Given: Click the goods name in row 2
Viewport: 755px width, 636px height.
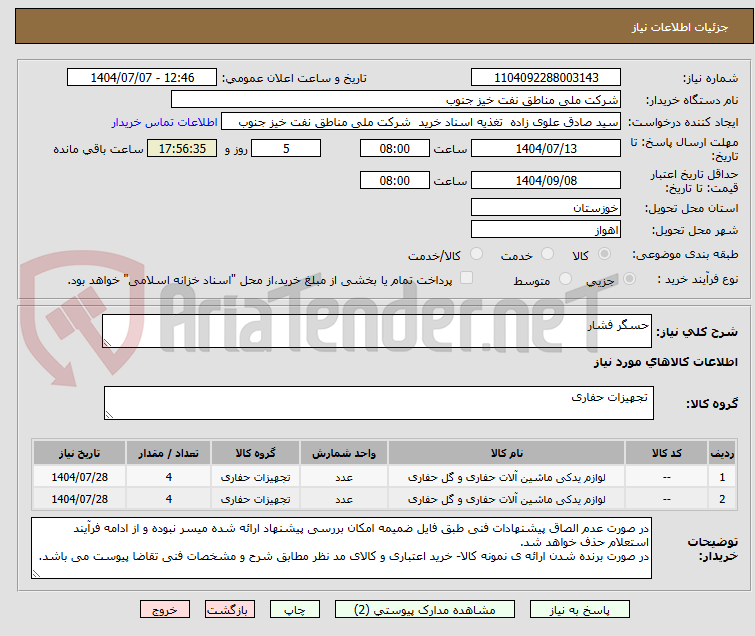Looking at the screenshot, I should coord(507,499).
